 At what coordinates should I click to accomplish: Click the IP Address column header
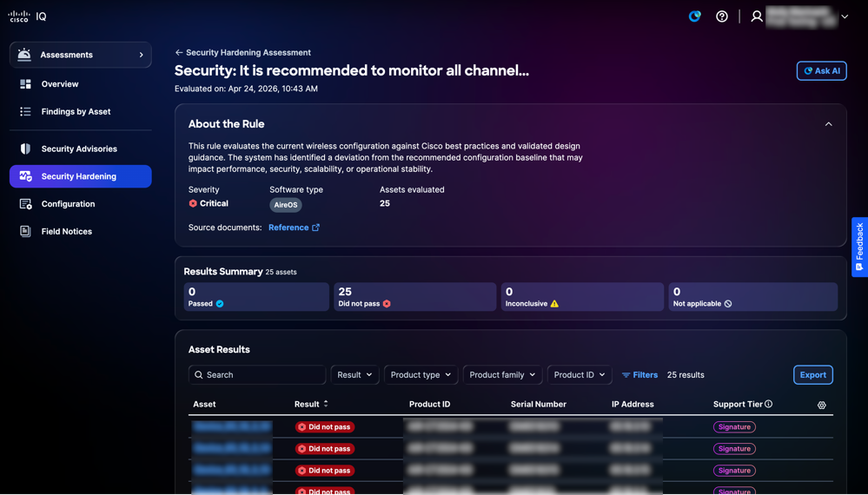[x=633, y=405]
